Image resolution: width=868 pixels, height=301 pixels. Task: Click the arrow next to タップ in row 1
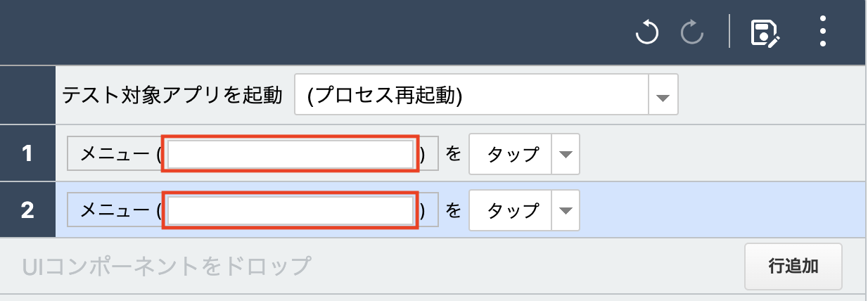click(566, 153)
